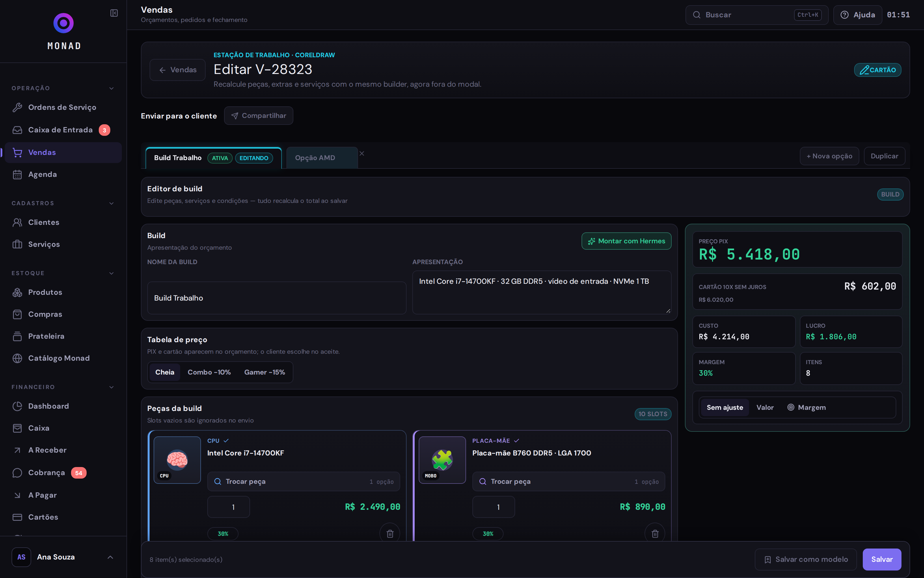The image size is (924, 578).
Task: Click Salvar como modelo
Action: pyautogui.click(x=806, y=560)
